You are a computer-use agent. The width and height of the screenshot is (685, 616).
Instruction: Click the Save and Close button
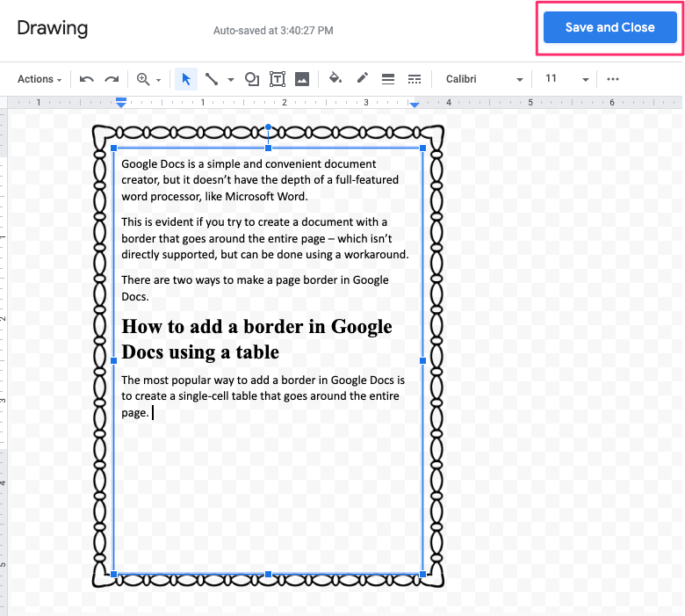click(x=609, y=27)
